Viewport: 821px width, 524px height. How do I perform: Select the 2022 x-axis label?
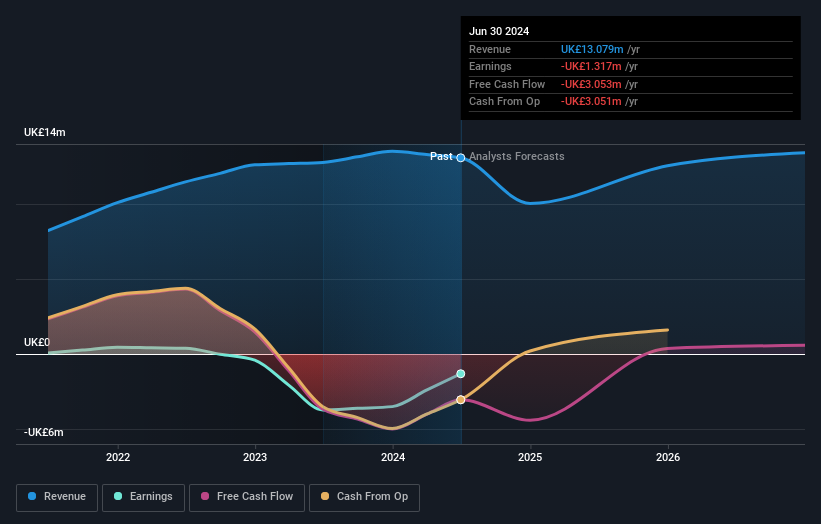click(x=118, y=457)
